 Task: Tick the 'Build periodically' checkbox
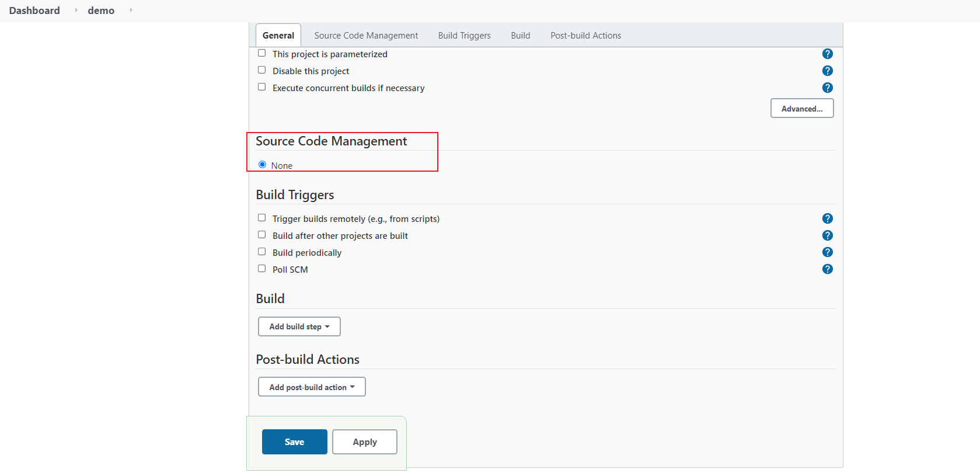262,252
